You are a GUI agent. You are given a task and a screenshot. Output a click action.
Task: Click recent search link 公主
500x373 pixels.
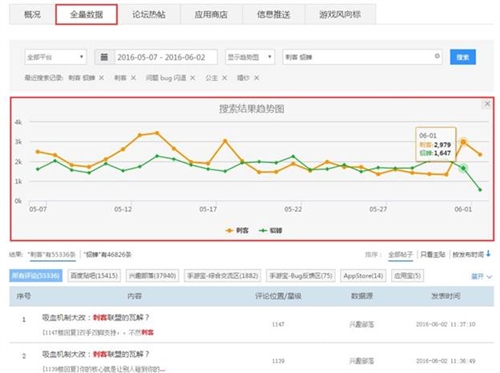click(211, 78)
